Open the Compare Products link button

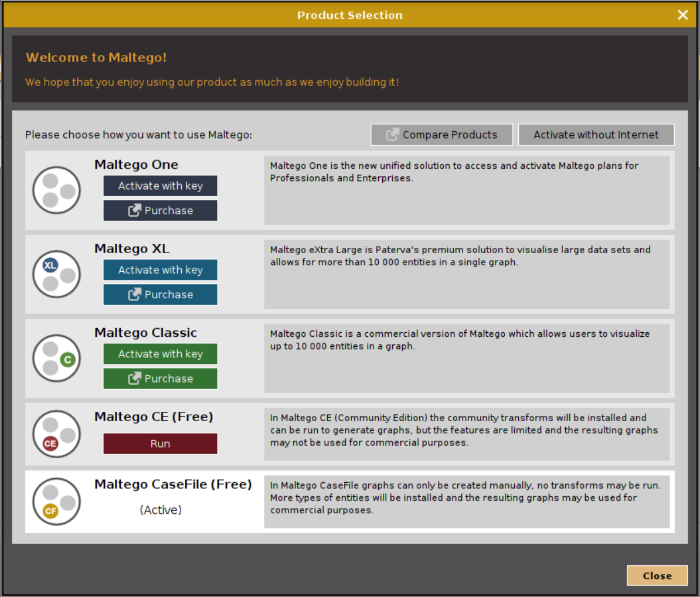tap(441, 135)
